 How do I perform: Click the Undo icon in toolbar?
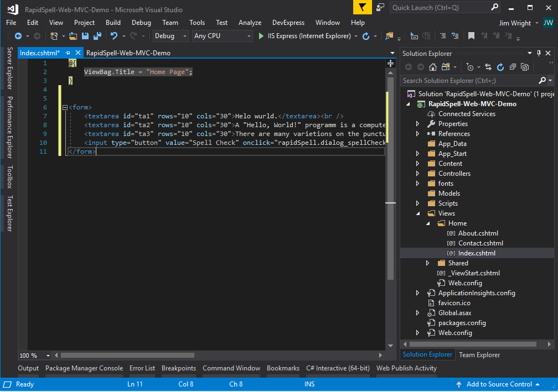[x=114, y=36]
